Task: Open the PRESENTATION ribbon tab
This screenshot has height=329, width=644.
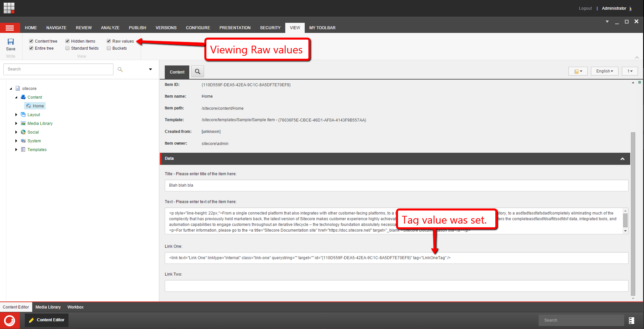Action: click(235, 28)
